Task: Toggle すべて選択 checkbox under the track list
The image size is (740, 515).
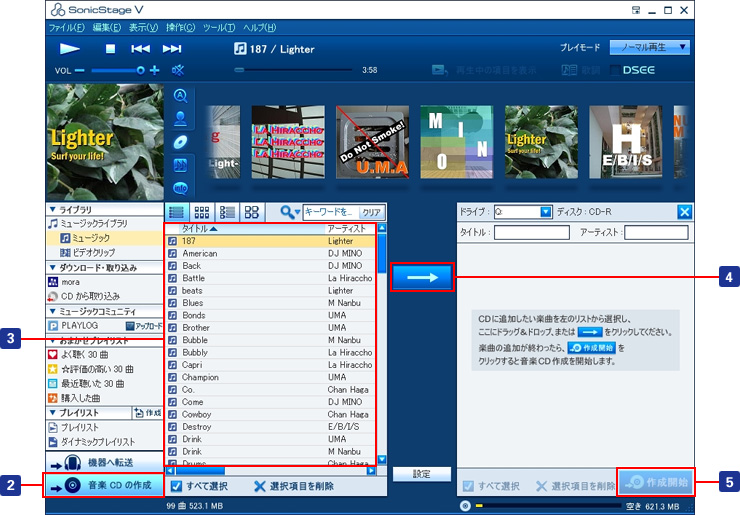Action: (x=176, y=486)
